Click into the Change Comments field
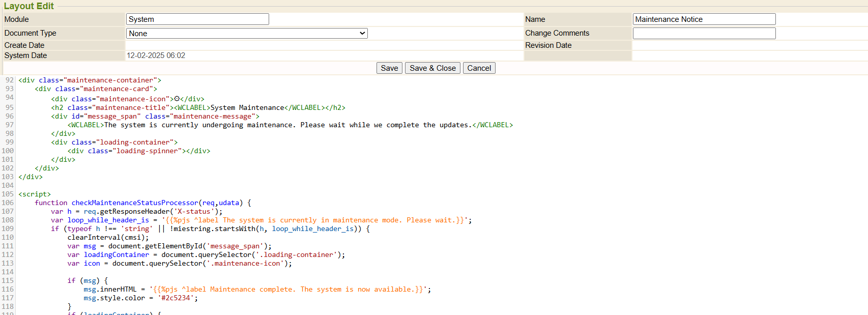The height and width of the screenshot is (315, 868). tap(704, 34)
